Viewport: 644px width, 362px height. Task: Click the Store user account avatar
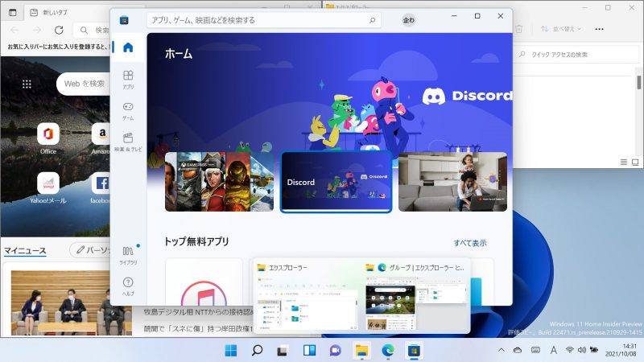coord(409,20)
